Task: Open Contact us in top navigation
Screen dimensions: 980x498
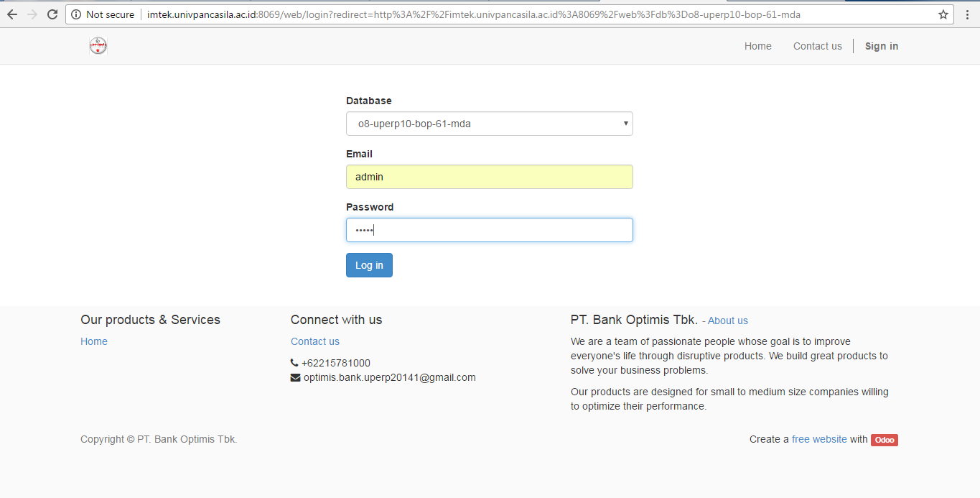Action: click(817, 46)
